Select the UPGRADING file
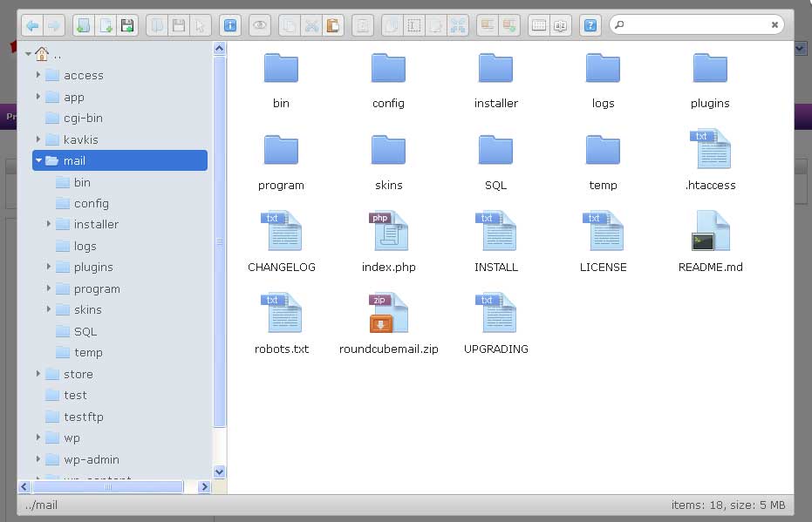 (x=495, y=325)
